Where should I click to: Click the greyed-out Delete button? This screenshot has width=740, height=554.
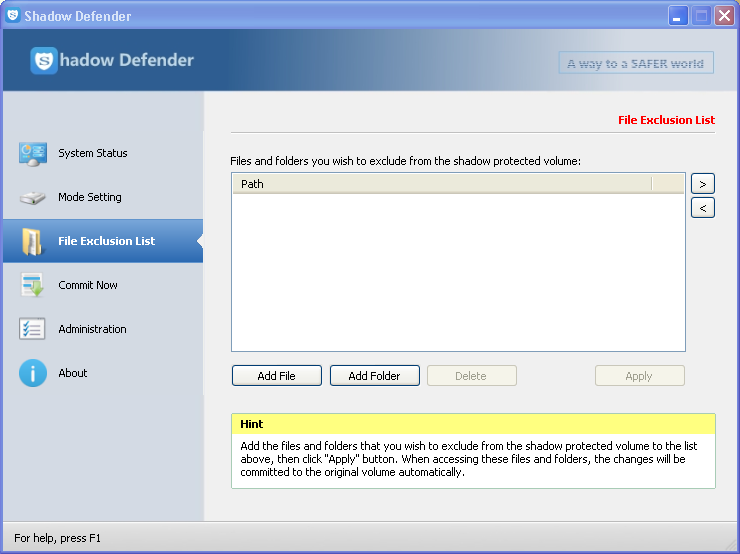click(471, 376)
